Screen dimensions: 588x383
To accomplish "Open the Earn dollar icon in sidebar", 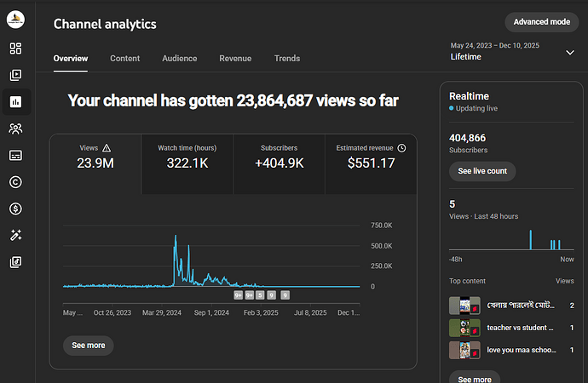I will click(15, 209).
